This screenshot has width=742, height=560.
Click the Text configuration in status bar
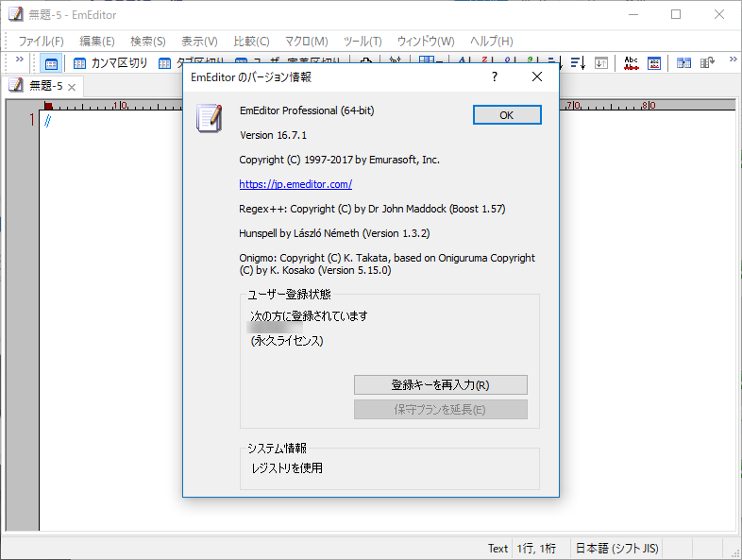pos(497,549)
